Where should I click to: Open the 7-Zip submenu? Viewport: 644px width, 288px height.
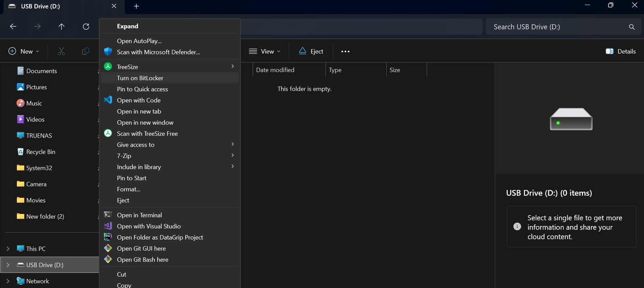click(x=124, y=156)
